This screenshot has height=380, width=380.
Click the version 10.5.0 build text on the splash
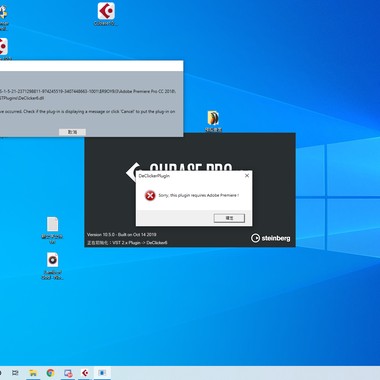(x=122, y=235)
